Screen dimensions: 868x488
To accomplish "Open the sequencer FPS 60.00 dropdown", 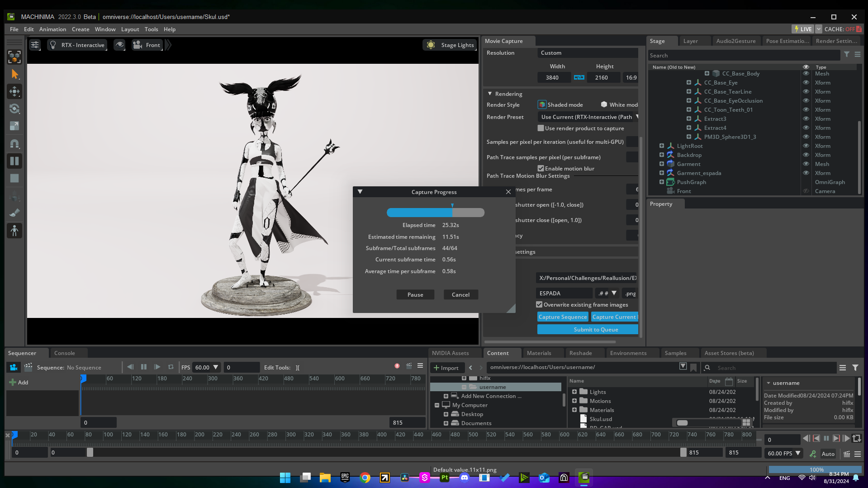I will tap(206, 367).
